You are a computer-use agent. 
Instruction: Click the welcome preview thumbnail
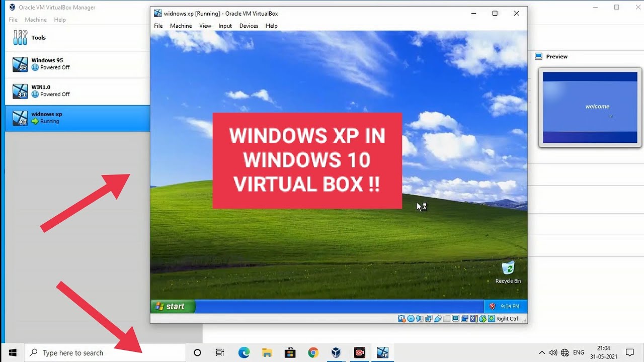(590, 108)
